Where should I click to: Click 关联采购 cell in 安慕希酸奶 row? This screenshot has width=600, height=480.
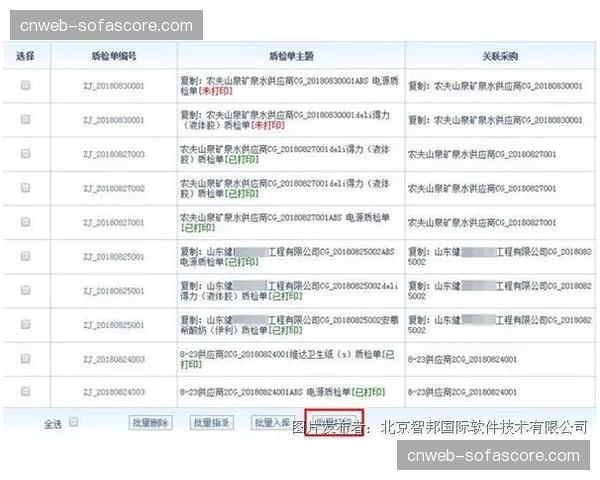500,325
